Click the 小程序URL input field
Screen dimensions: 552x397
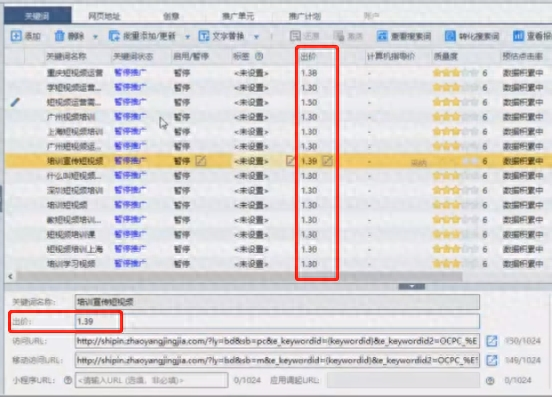(152, 380)
